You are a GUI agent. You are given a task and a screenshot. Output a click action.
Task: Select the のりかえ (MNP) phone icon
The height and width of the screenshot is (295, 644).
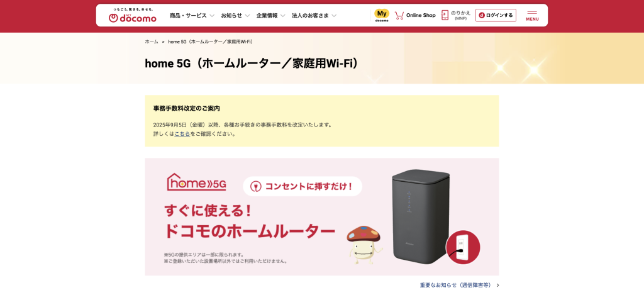pyautogui.click(x=445, y=15)
